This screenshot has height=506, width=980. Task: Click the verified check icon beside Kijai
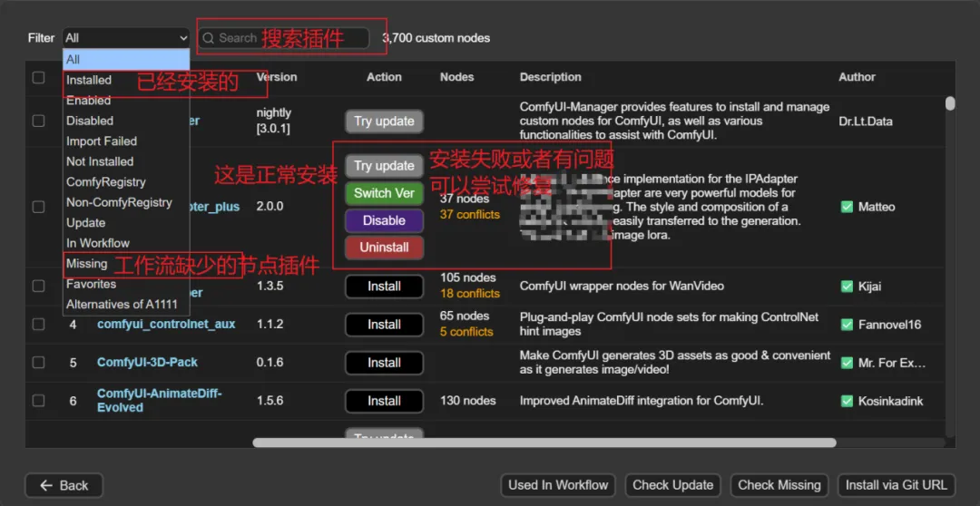click(847, 287)
